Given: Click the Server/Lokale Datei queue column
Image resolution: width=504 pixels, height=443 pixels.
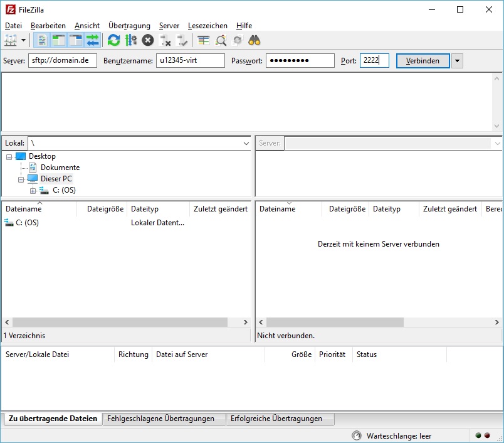Looking at the screenshot, I should tap(58, 355).
